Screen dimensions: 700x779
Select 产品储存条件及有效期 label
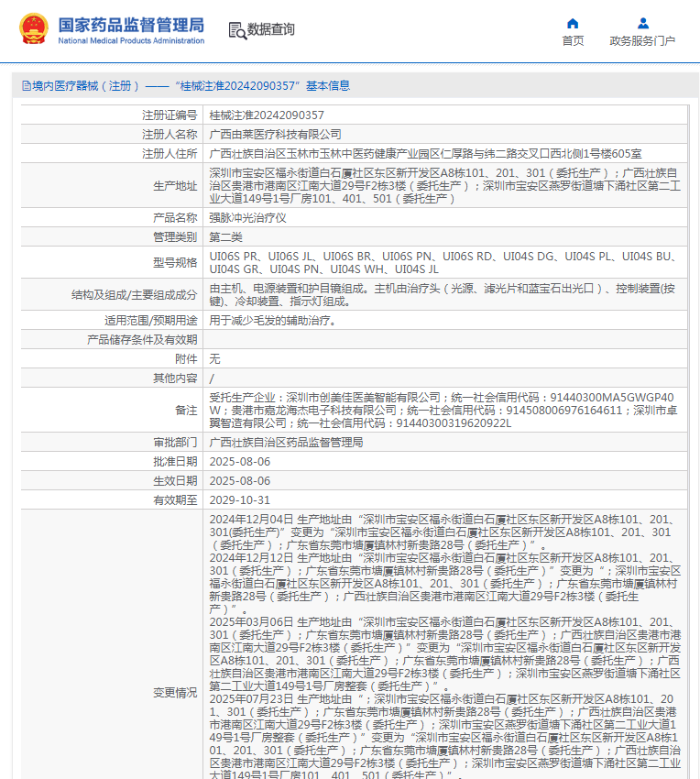tap(142, 340)
